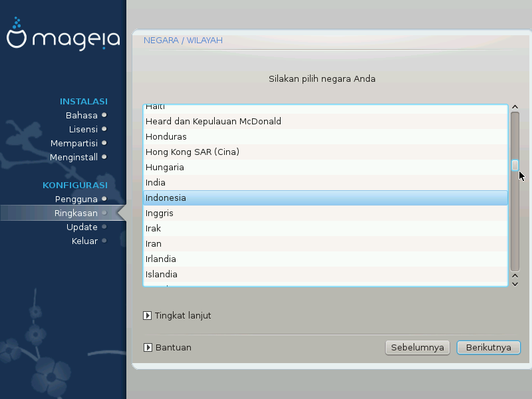Select Honduras in the list
532x399 pixels.
tap(325, 137)
